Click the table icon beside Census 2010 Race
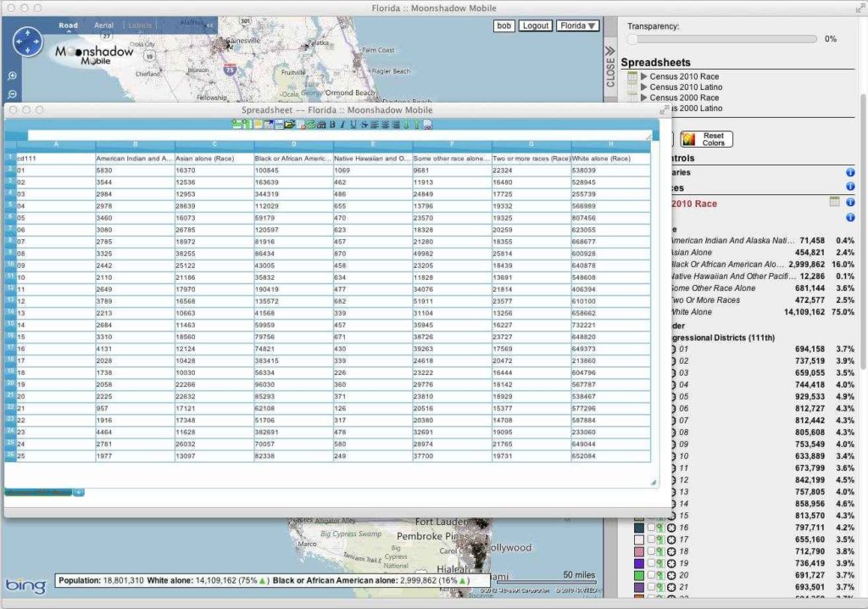 [x=632, y=77]
